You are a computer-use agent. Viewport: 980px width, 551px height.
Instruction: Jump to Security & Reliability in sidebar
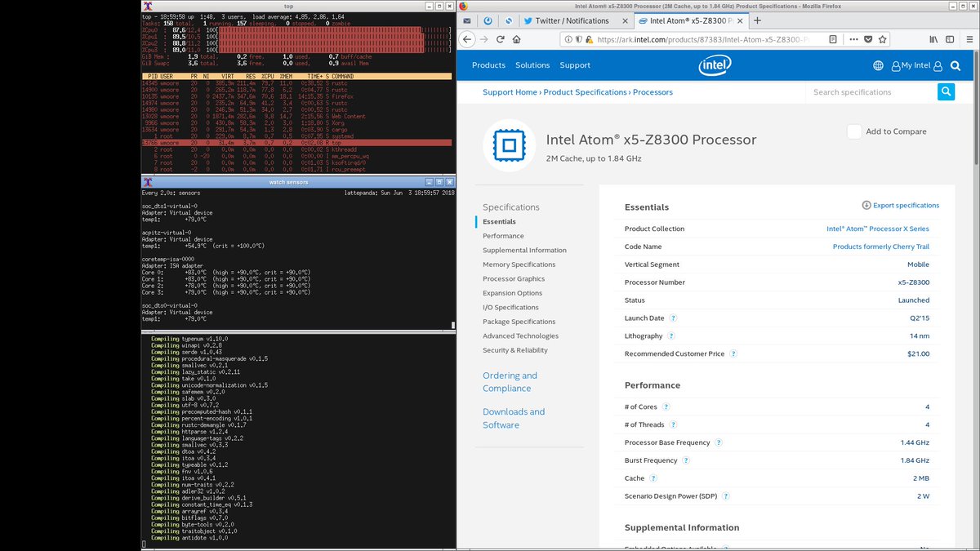coord(515,350)
